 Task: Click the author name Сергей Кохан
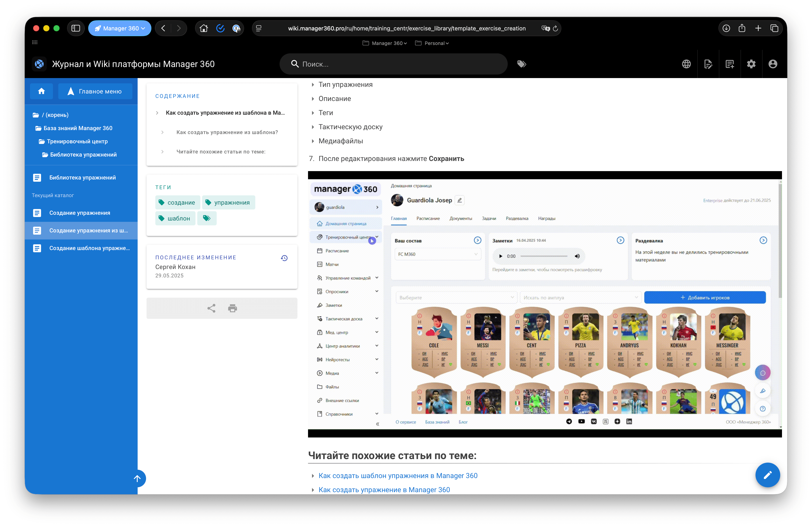point(175,267)
